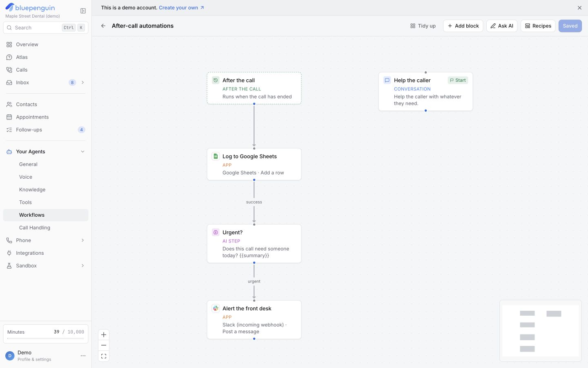Click the Tidy up button
Viewport: 588px width, 368px height.
pos(423,26)
